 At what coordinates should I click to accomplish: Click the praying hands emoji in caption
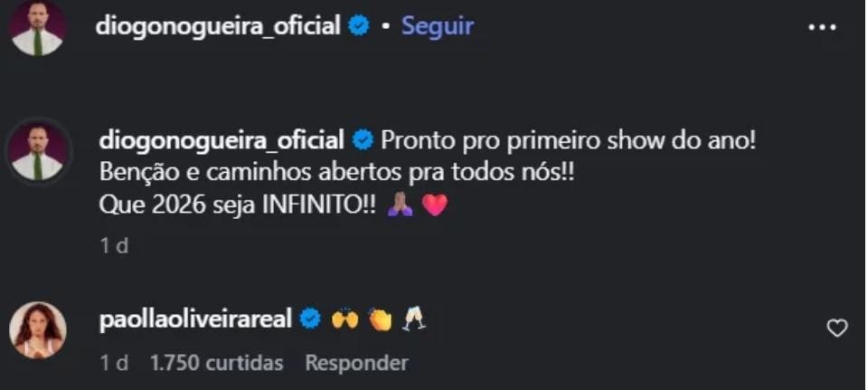(x=401, y=206)
